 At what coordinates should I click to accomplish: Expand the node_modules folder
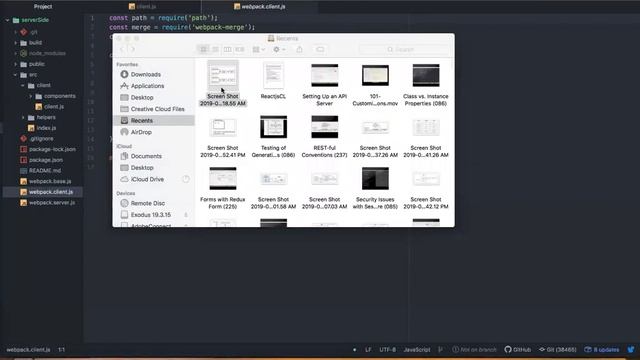click(16, 53)
